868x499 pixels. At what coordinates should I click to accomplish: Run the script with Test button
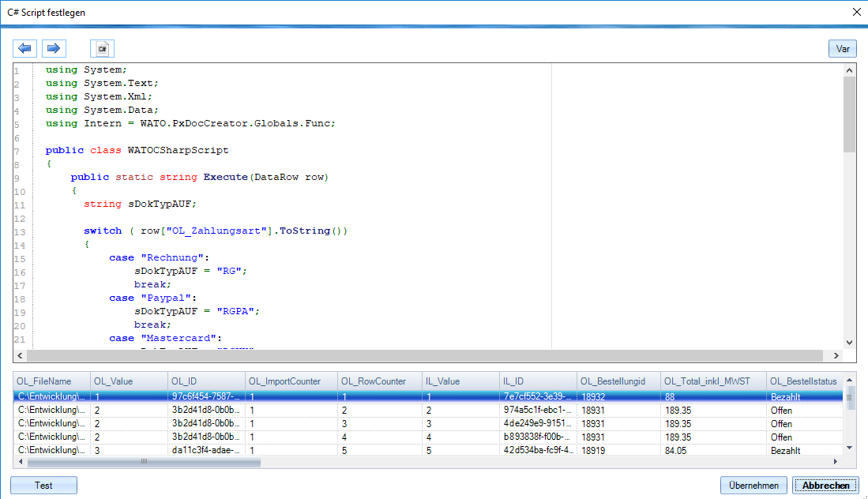(43, 486)
